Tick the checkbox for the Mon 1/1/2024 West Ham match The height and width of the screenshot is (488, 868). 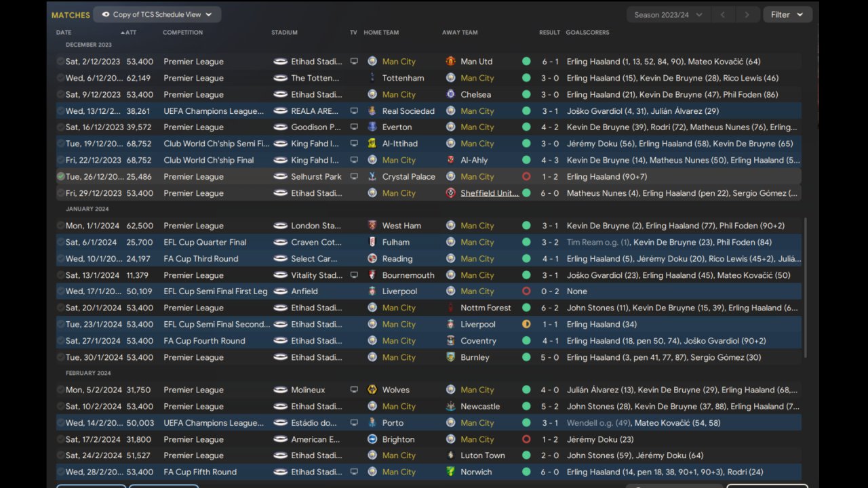pyautogui.click(x=60, y=226)
